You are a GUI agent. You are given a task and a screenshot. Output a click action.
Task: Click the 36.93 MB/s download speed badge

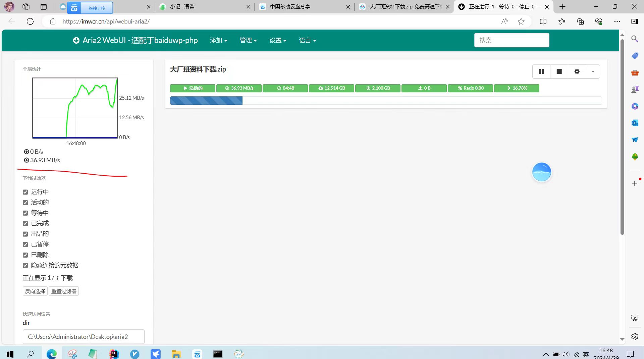click(x=239, y=88)
